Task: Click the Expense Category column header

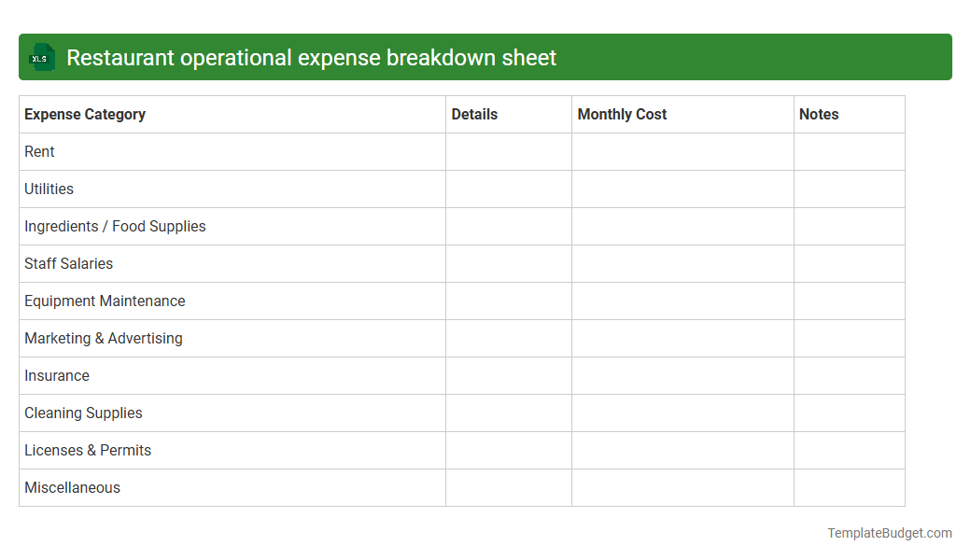Action: [x=85, y=114]
